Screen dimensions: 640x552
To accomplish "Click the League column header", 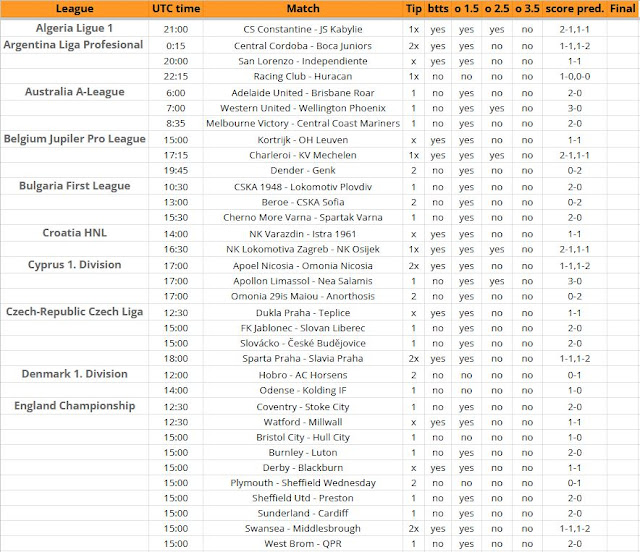I will point(75,9).
